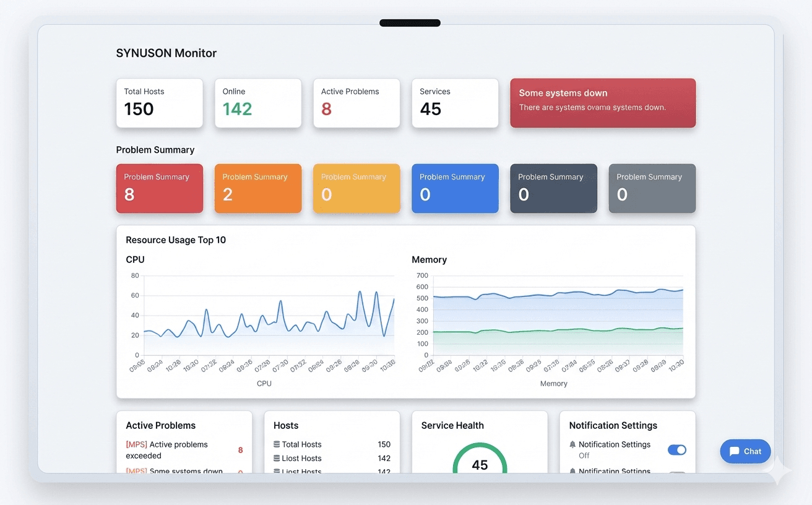Click the speech bubble icon in Chat button

[x=735, y=451]
